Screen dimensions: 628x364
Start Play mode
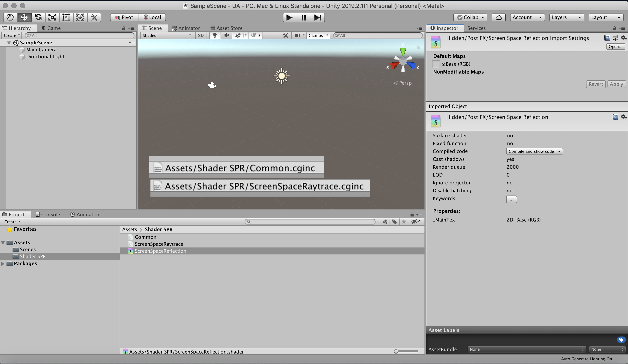(x=290, y=17)
